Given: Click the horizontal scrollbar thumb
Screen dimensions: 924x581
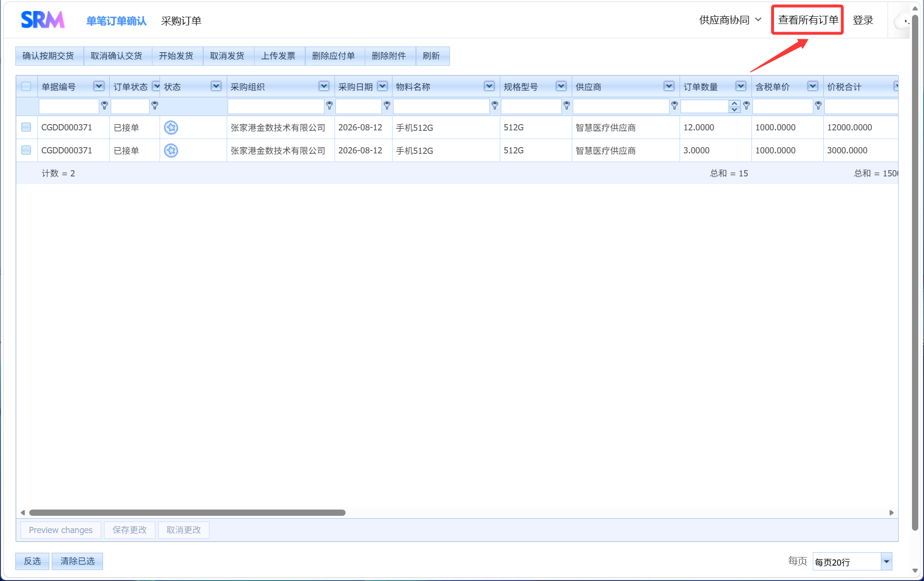Looking at the screenshot, I should point(187,512).
